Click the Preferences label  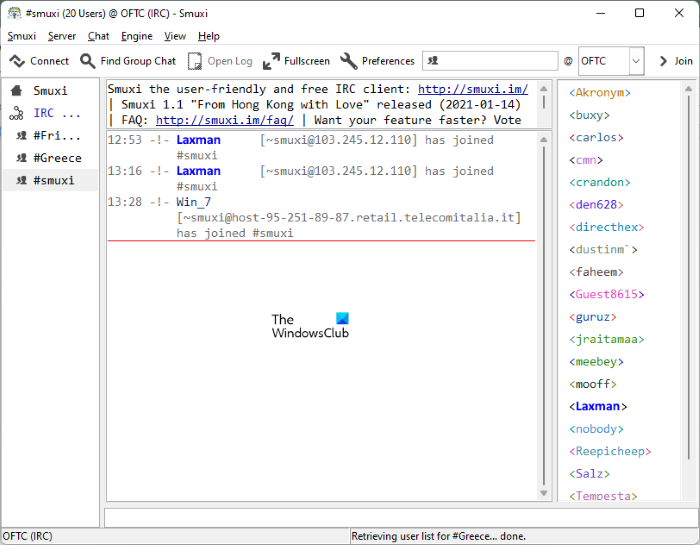[x=388, y=61]
